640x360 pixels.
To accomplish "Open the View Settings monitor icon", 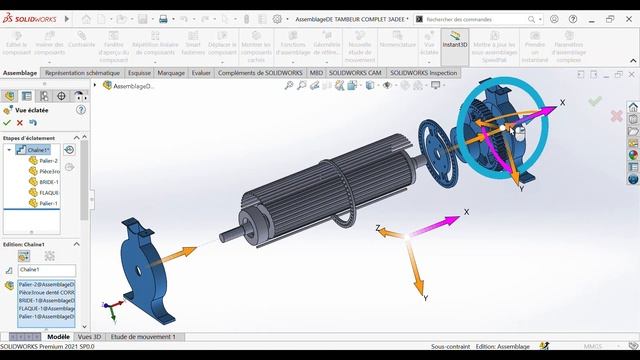I will pyautogui.click(x=436, y=85).
